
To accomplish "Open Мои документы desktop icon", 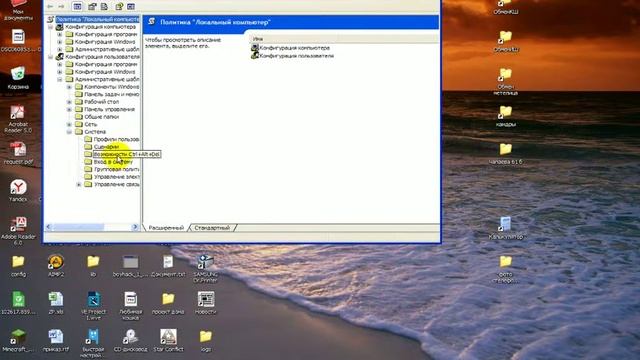I will click(18, 10).
